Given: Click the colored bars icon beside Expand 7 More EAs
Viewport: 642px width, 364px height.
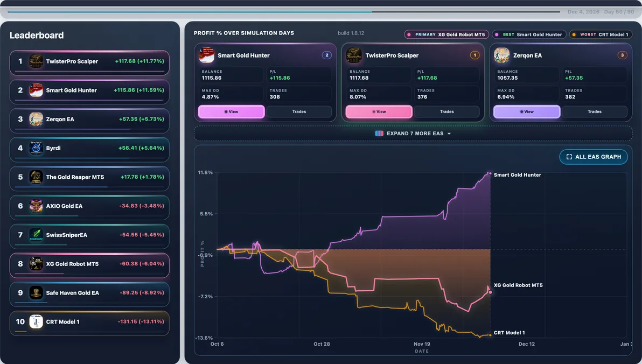Looking at the screenshot, I should [379, 134].
